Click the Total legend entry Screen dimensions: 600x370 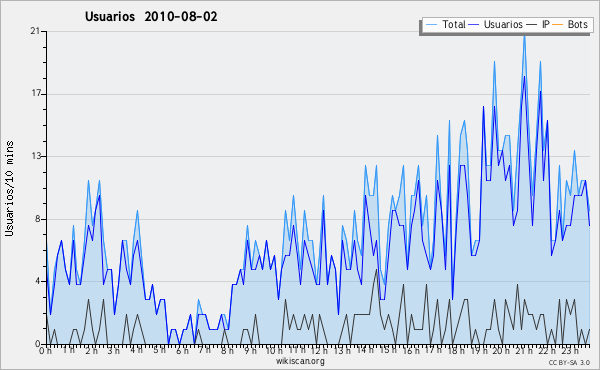tap(445, 24)
